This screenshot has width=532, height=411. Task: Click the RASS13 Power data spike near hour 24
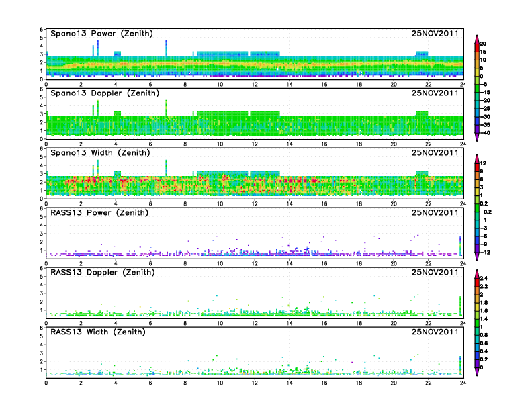[460, 246]
